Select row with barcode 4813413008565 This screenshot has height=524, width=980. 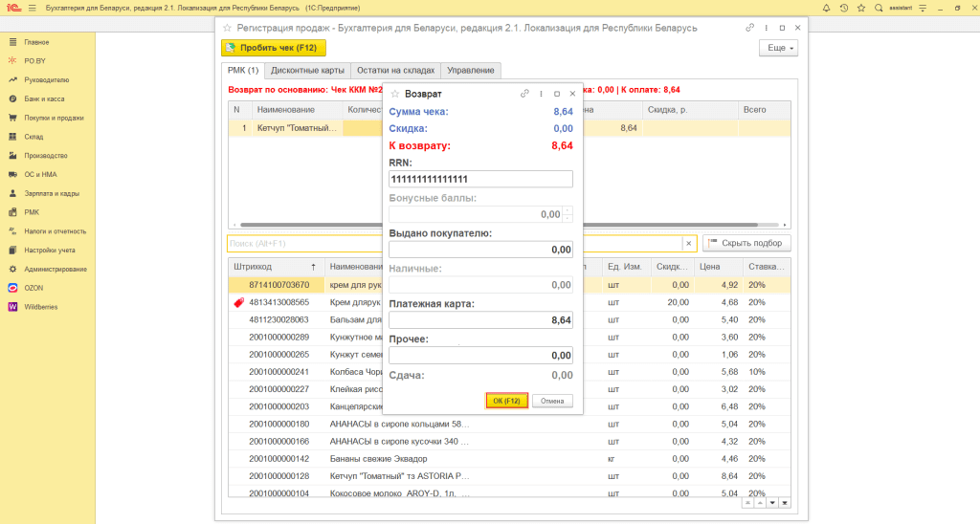[509, 302]
